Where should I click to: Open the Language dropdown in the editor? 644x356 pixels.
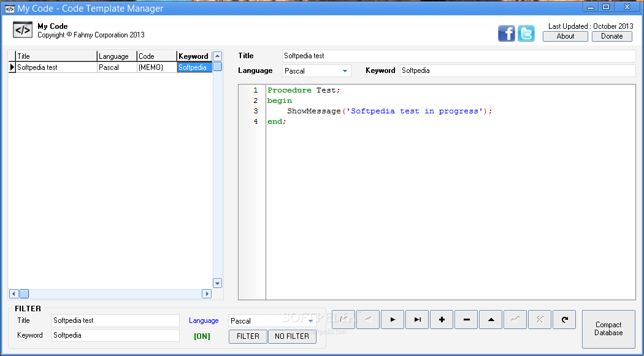point(345,71)
